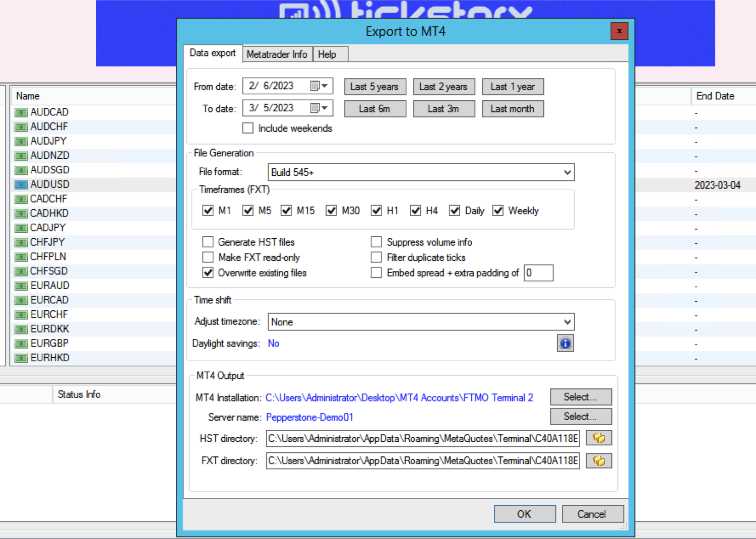756x539 pixels.
Task: Set range to Last month
Action: point(513,109)
